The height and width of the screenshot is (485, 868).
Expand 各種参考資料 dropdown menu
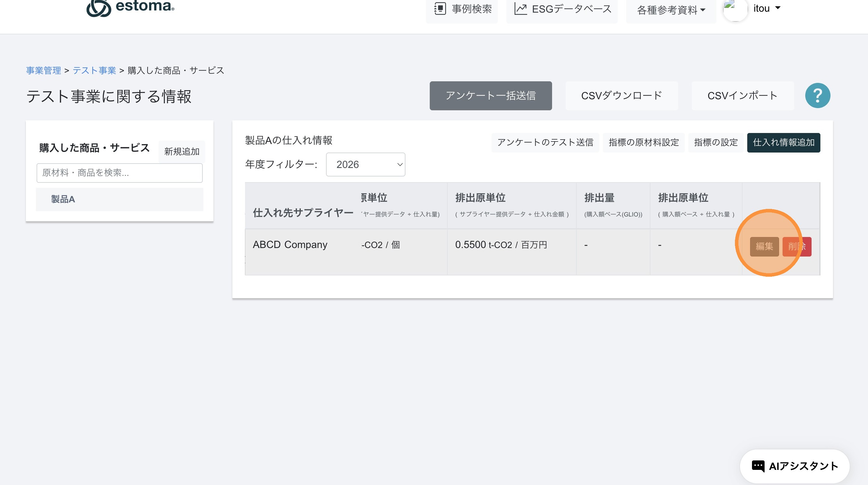pos(671,10)
